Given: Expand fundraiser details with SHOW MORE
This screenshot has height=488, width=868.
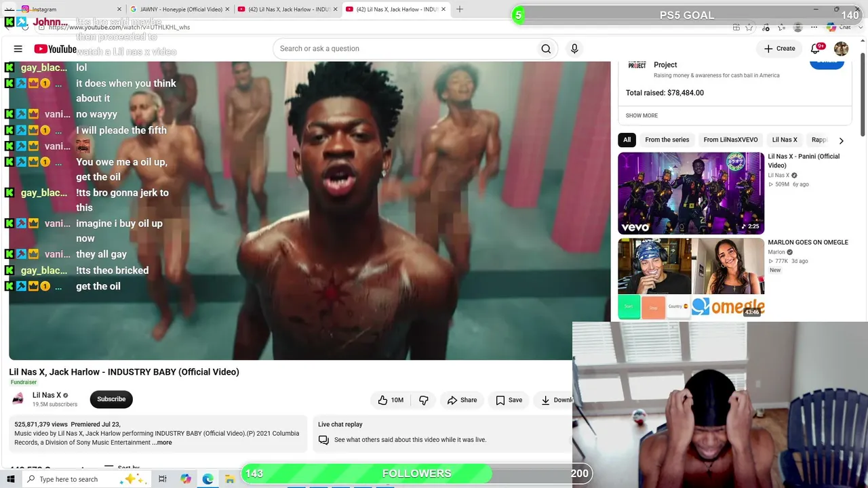Looking at the screenshot, I should pyautogui.click(x=642, y=116).
